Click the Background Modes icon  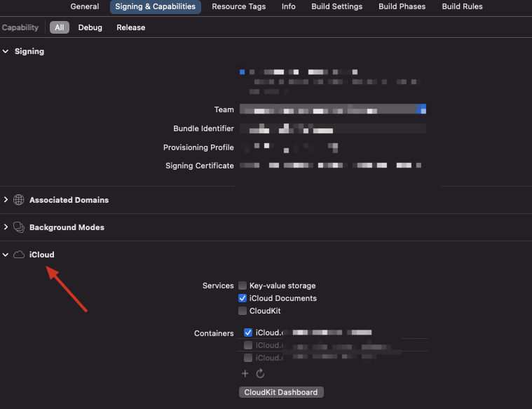[x=19, y=227]
